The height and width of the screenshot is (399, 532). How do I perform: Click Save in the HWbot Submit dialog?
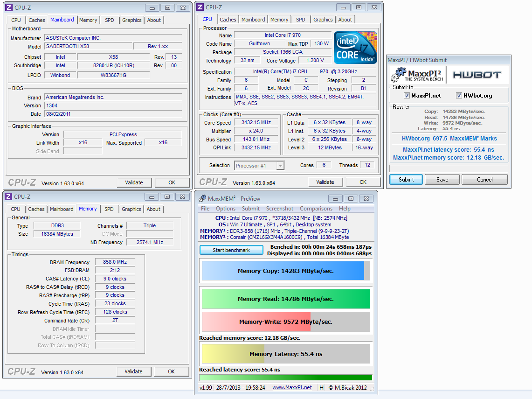coord(442,180)
